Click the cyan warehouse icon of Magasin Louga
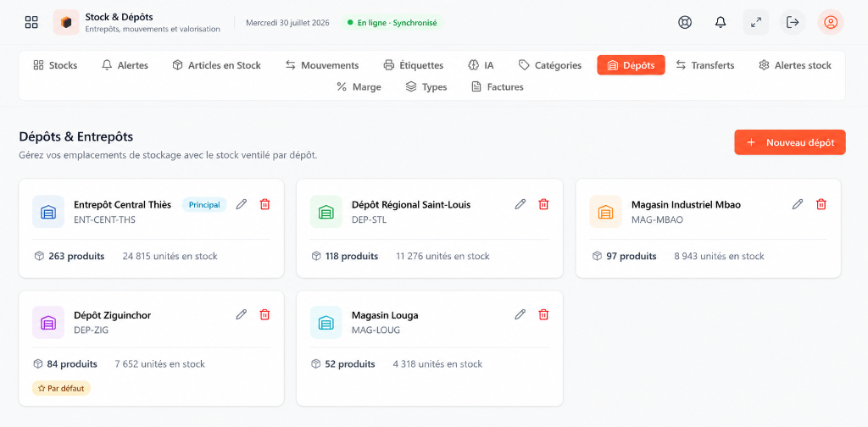 pos(326,322)
